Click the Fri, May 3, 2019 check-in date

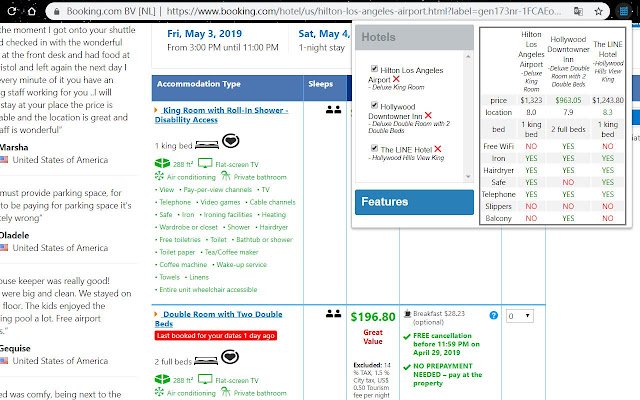pyautogui.click(x=204, y=34)
